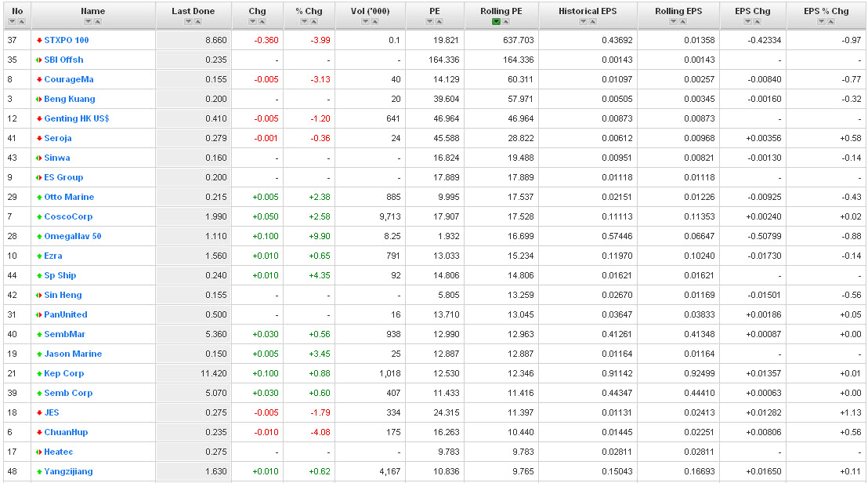Open Sin Heng stock link
This screenshot has width=868, height=483.
click(63, 296)
